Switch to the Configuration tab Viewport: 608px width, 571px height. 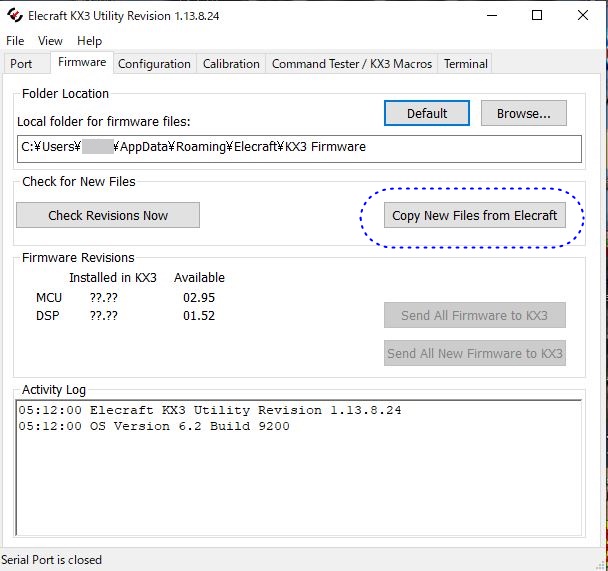154,64
